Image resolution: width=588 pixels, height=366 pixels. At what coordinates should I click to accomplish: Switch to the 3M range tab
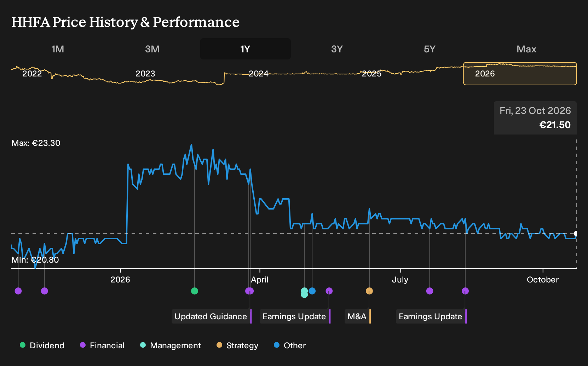[152, 49]
